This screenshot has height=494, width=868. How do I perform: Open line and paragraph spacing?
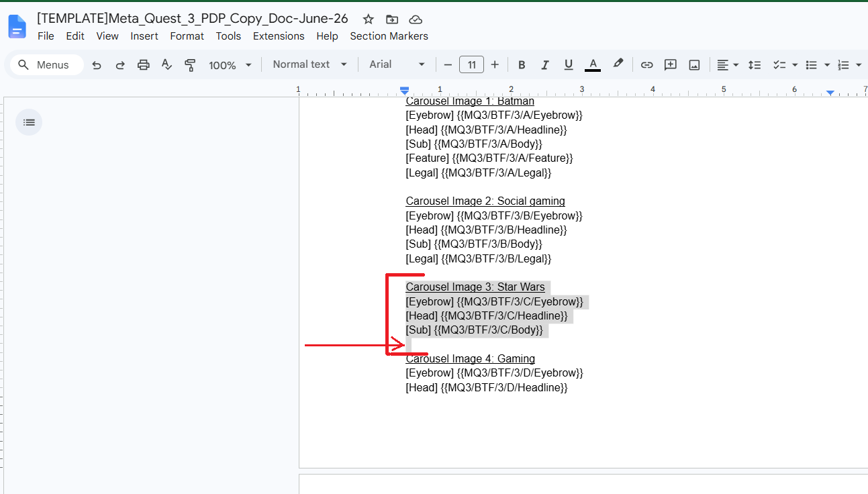[755, 65]
